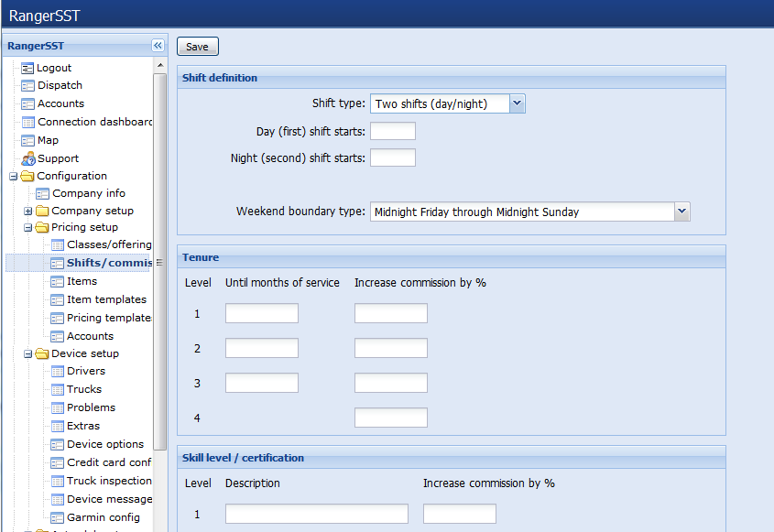774x532 pixels.
Task: Collapse the Device setup folder
Action: tap(28, 354)
